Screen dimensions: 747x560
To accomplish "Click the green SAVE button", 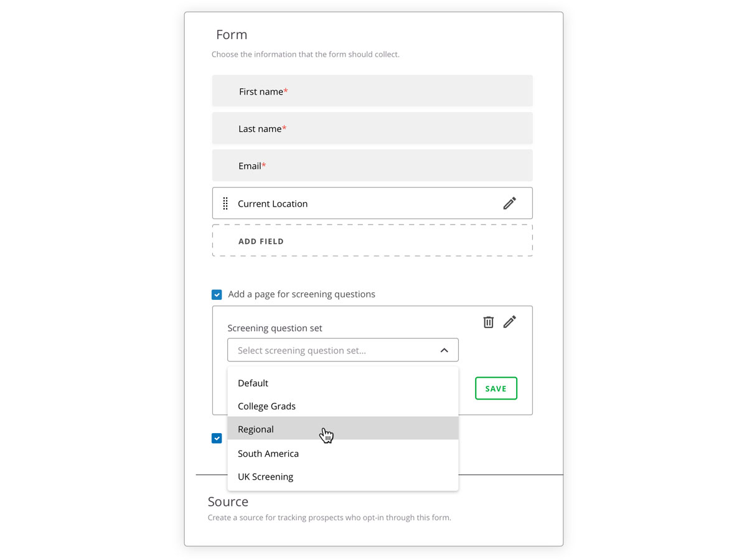I will pyautogui.click(x=496, y=388).
